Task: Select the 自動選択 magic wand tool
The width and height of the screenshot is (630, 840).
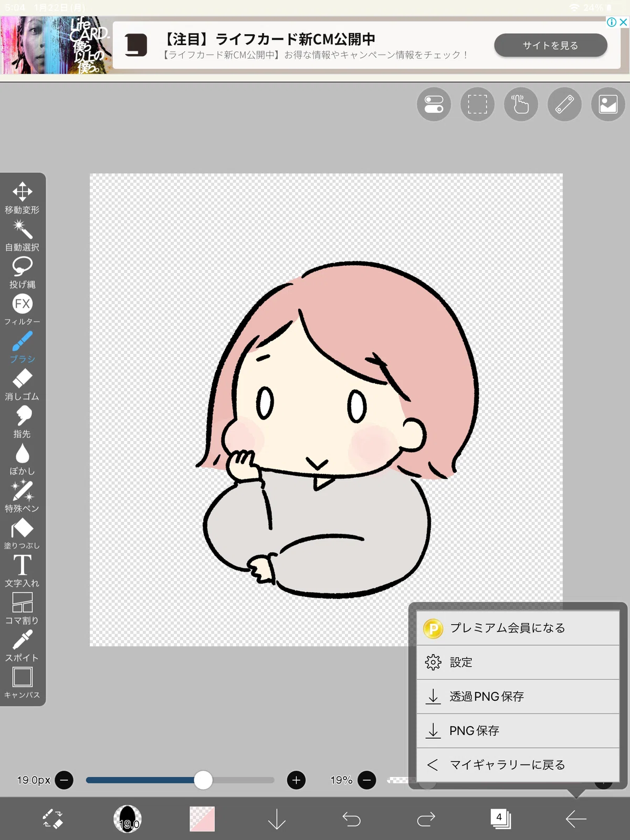Action: click(x=22, y=235)
